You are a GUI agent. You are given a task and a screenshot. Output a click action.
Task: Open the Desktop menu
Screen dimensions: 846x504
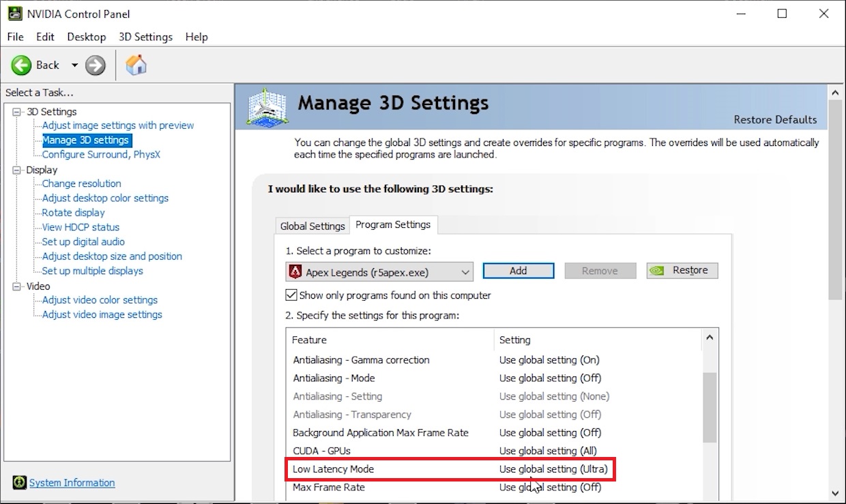click(87, 37)
